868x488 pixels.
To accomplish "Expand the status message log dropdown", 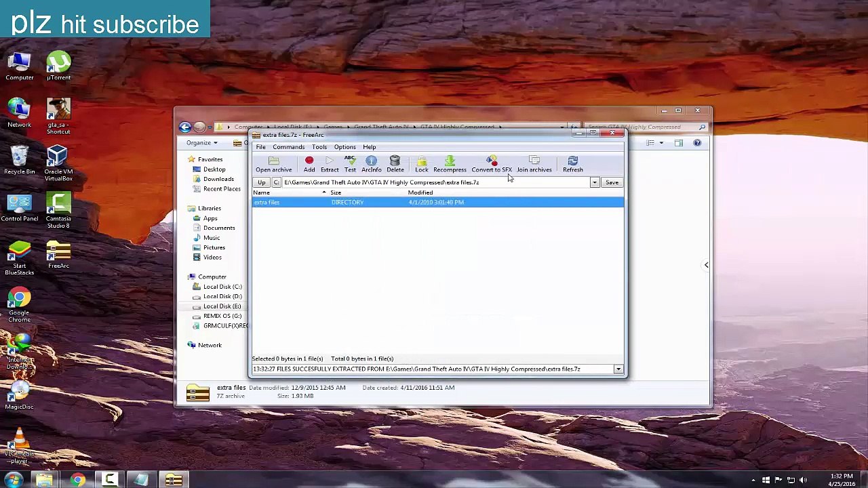I will pos(618,369).
